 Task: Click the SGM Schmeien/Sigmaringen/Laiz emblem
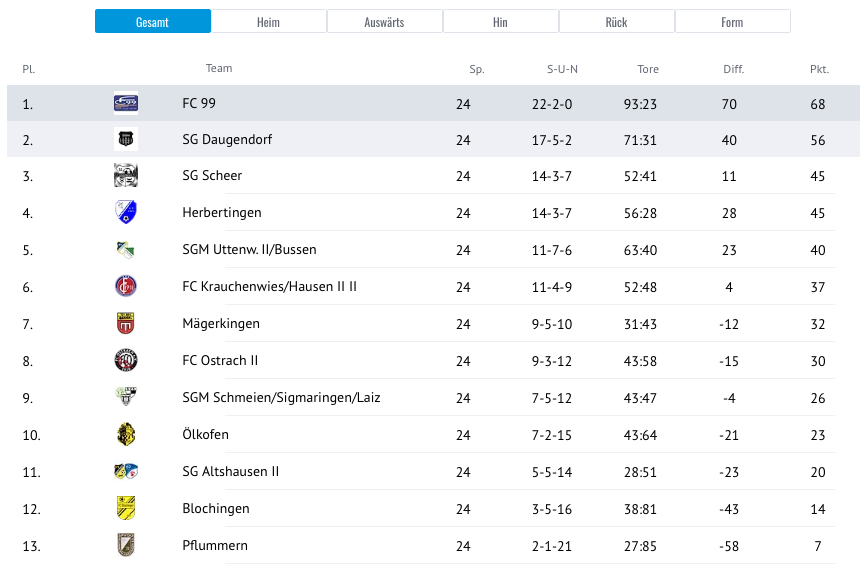click(x=125, y=398)
